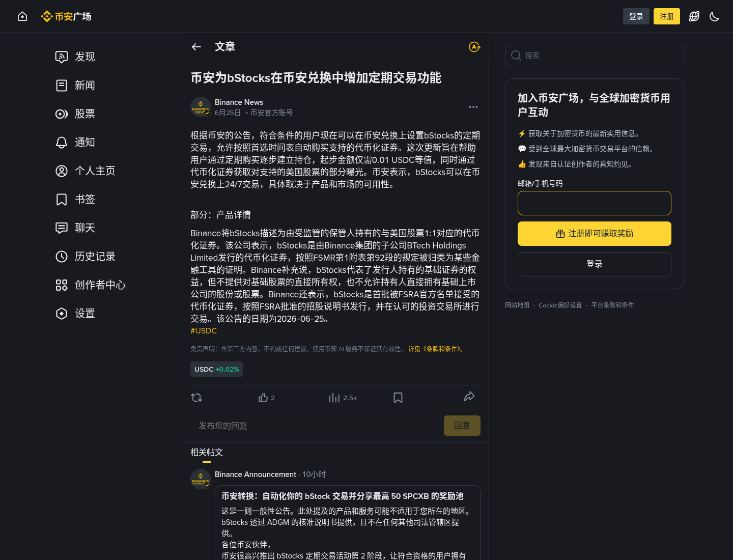Screen dimensions: 733x560
Task: Open the 网站地图 footer link
Action: tap(517, 305)
